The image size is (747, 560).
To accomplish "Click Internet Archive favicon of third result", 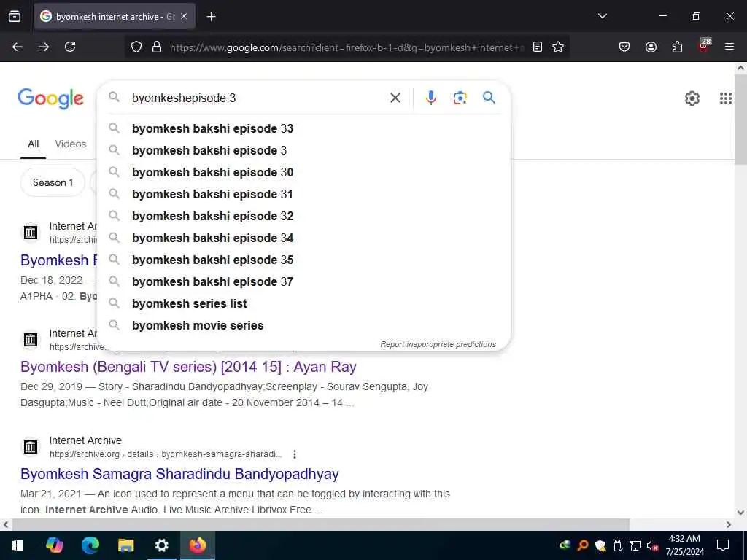I will 31,447.
